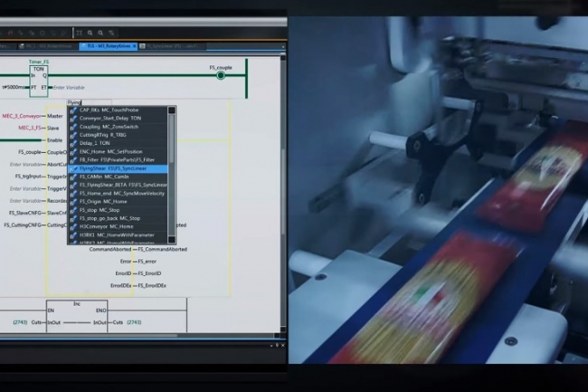Click FS_trgInput trigger input variable
This screenshot has height=392, width=588.
point(28,177)
